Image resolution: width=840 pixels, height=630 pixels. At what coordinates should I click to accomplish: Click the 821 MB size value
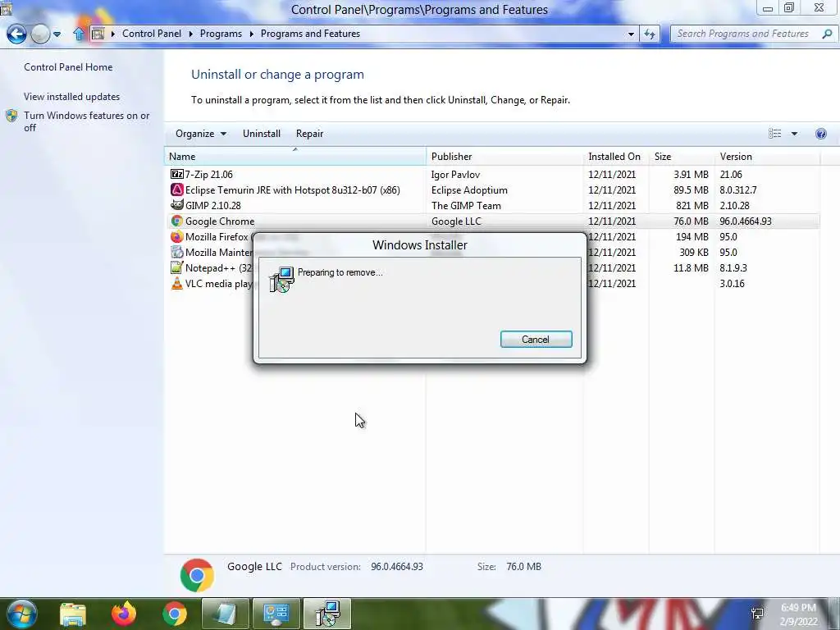[x=692, y=205]
